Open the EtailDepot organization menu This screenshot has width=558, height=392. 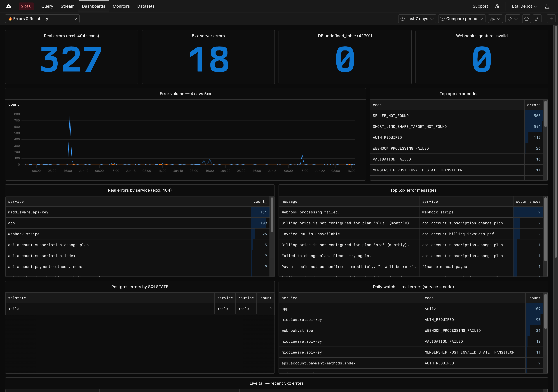[524, 6]
